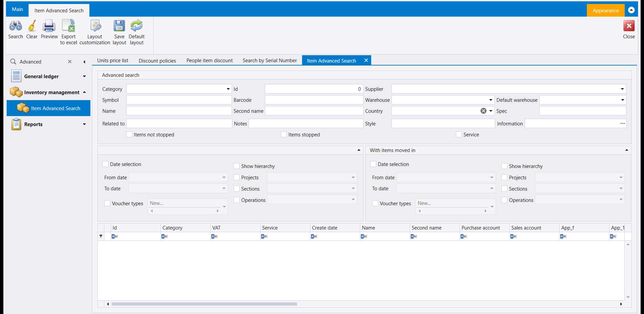Click the Search binoculars icon
The height and width of the screenshot is (314, 644).
[x=16, y=26]
